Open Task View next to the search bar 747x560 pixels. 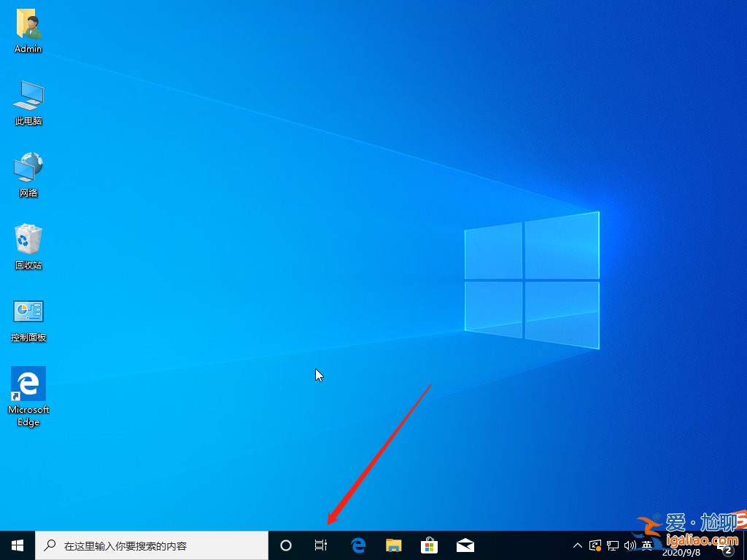click(x=321, y=545)
